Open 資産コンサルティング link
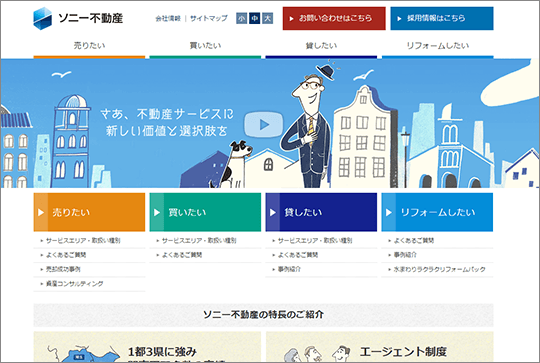Screen dimensions: 540x363 74,284
